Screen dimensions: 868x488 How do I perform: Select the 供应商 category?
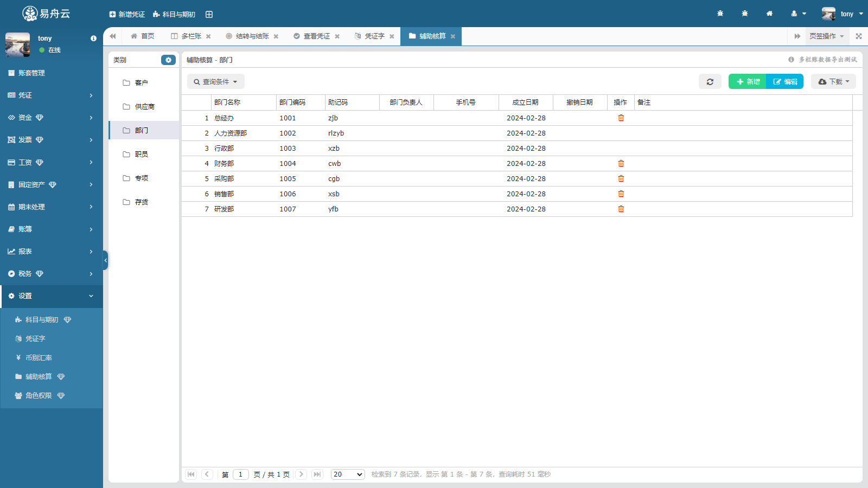click(x=144, y=107)
